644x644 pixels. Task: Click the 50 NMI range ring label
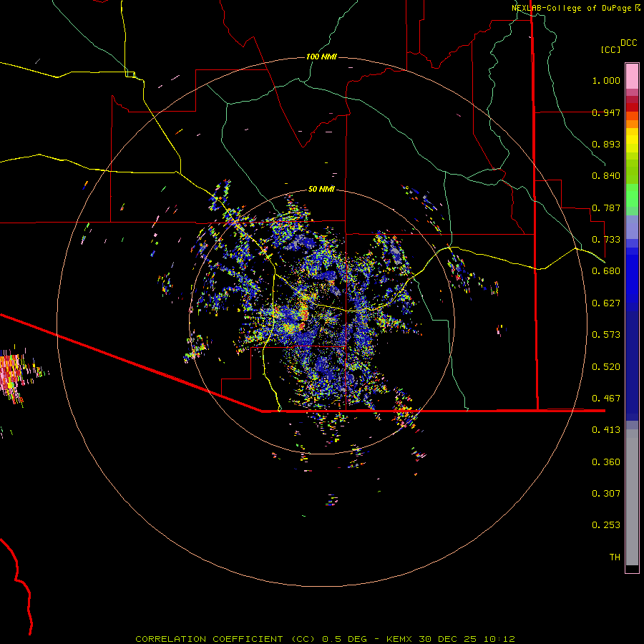(321, 189)
